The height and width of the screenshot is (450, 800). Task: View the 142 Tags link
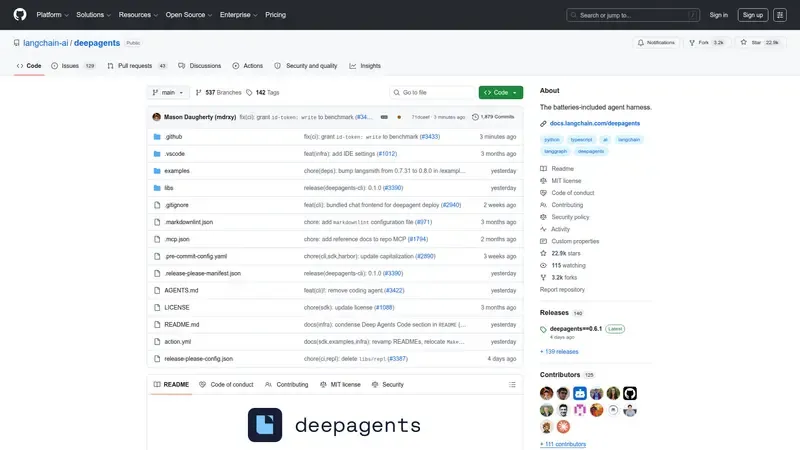coord(262,92)
